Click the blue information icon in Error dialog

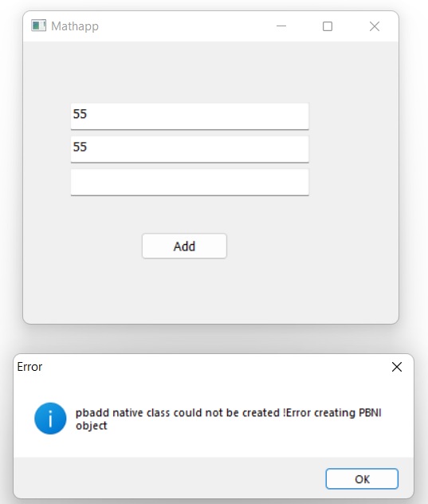[50, 419]
